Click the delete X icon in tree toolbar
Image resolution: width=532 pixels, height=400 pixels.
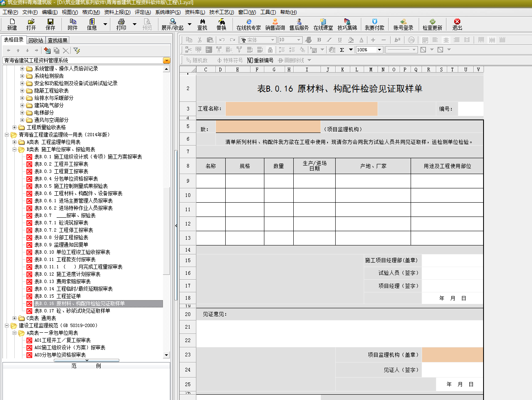point(66,50)
